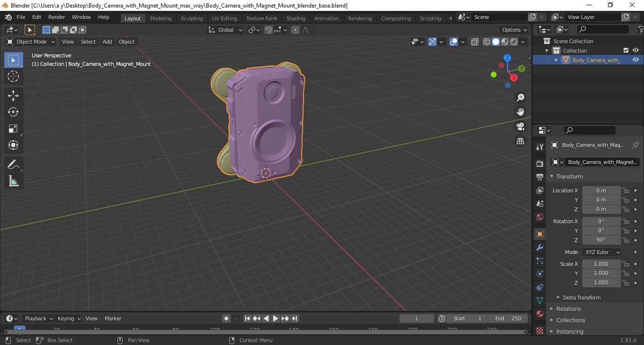Expand the Collections panel

571,320
